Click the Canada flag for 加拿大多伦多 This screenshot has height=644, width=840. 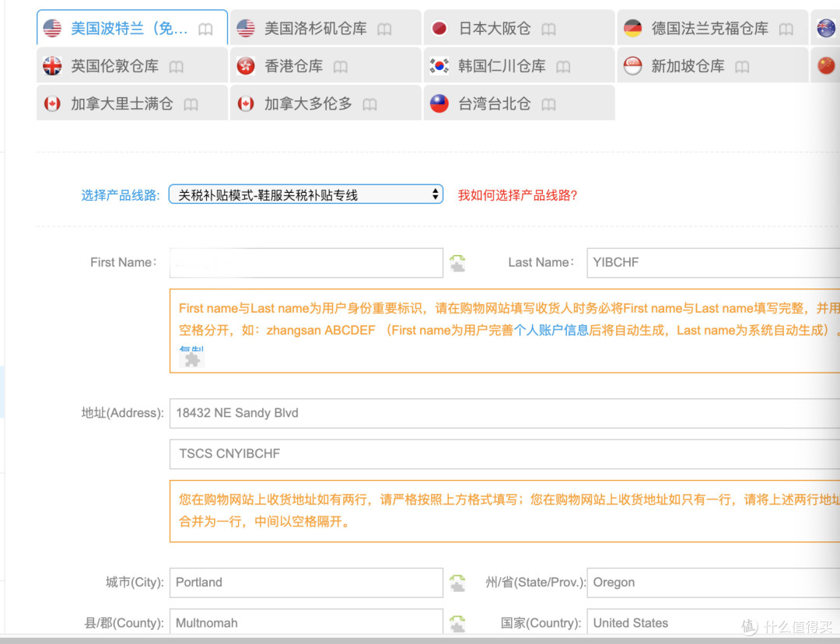[246, 103]
